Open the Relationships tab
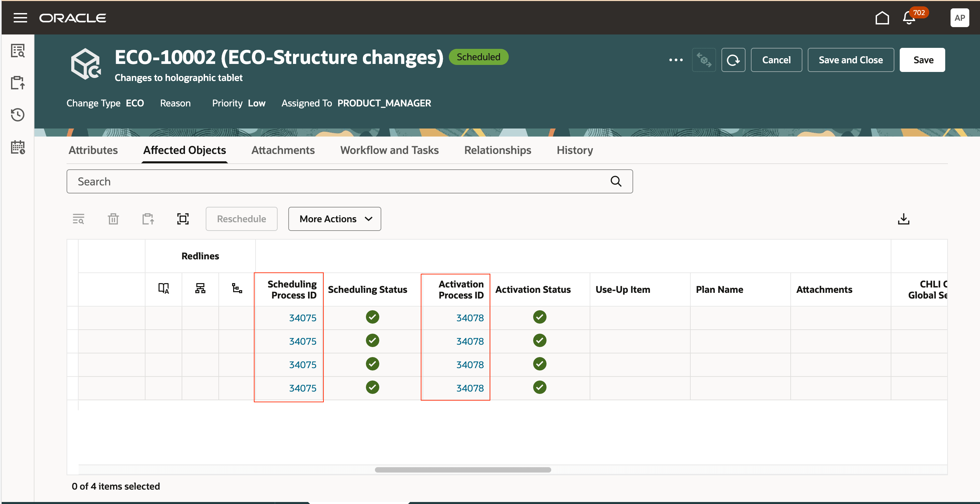Viewport: 980px width, 504px height. (498, 150)
